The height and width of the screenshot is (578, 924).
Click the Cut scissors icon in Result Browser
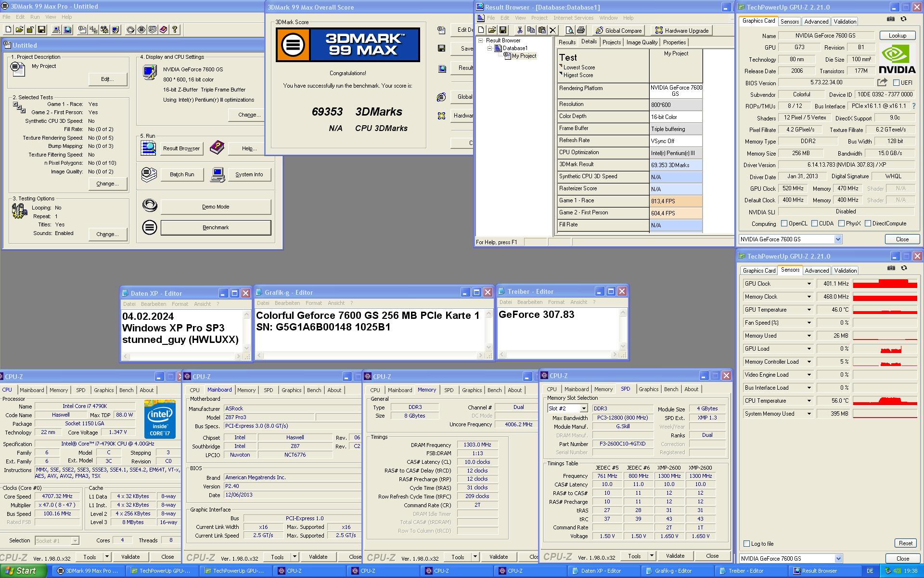tap(520, 30)
